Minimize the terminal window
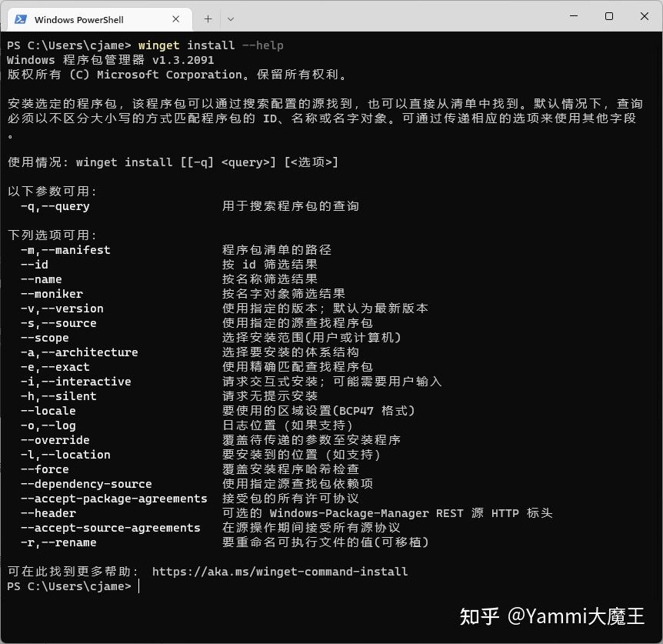Viewport: 663px width, 644px height. tap(574, 16)
